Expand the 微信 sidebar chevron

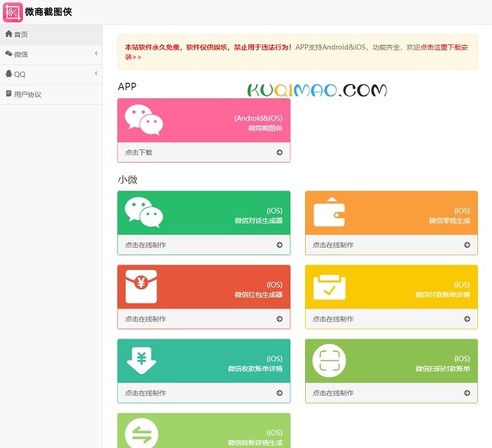[96, 53]
